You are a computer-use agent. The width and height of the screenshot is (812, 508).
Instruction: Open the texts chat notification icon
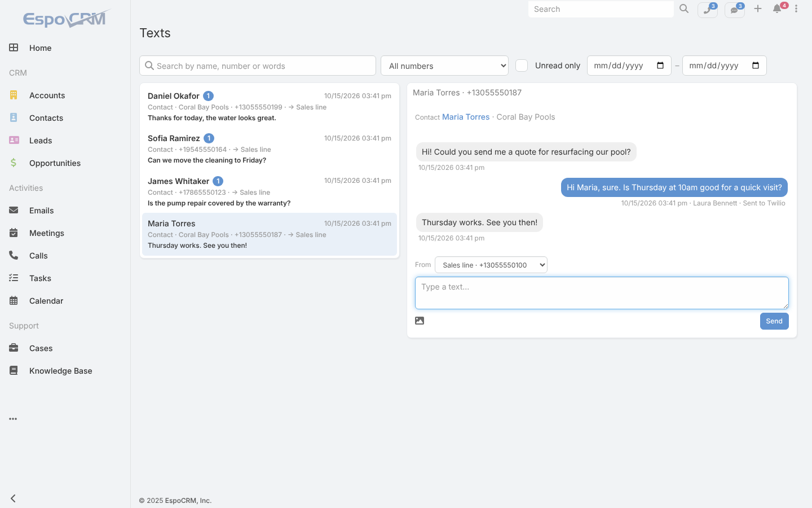pyautogui.click(x=735, y=10)
